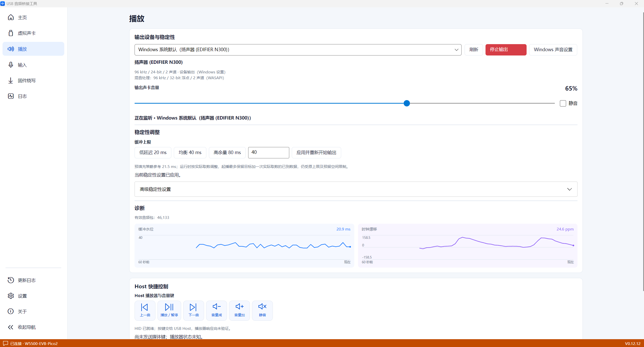Click the 24.6 ppm drift reading
Viewport: 644px width, 347px height.
[x=565, y=229]
